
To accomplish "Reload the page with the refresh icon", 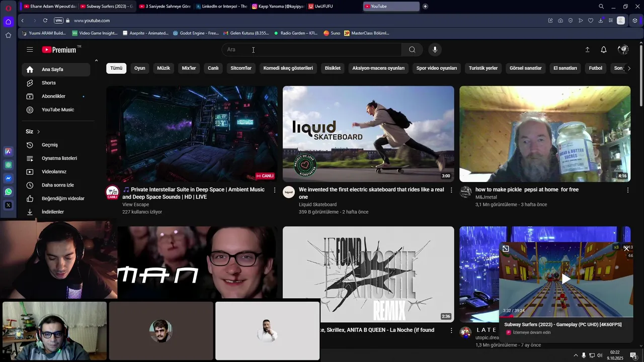I will coord(45,21).
